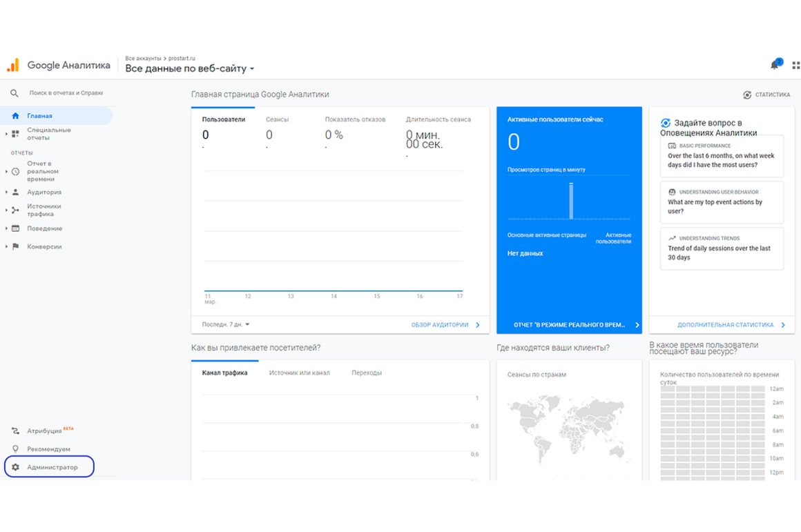Click the Аудитория person icon

click(x=15, y=192)
